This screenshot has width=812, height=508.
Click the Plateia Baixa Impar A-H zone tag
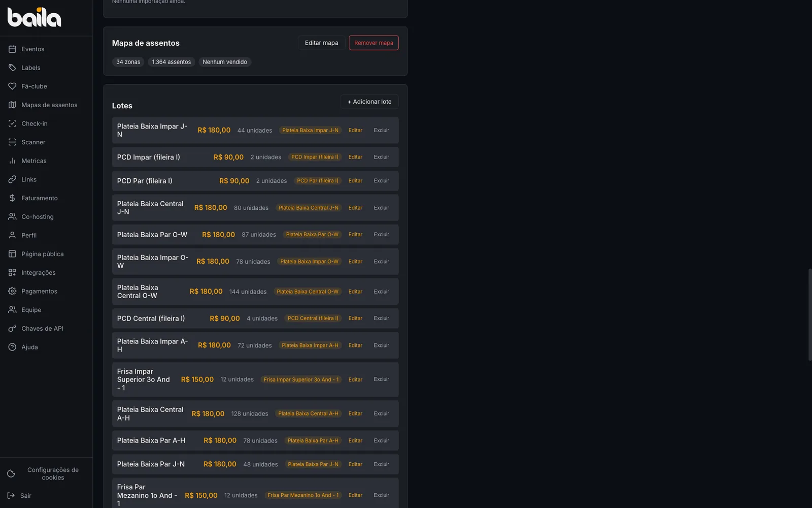click(x=310, y=345)
